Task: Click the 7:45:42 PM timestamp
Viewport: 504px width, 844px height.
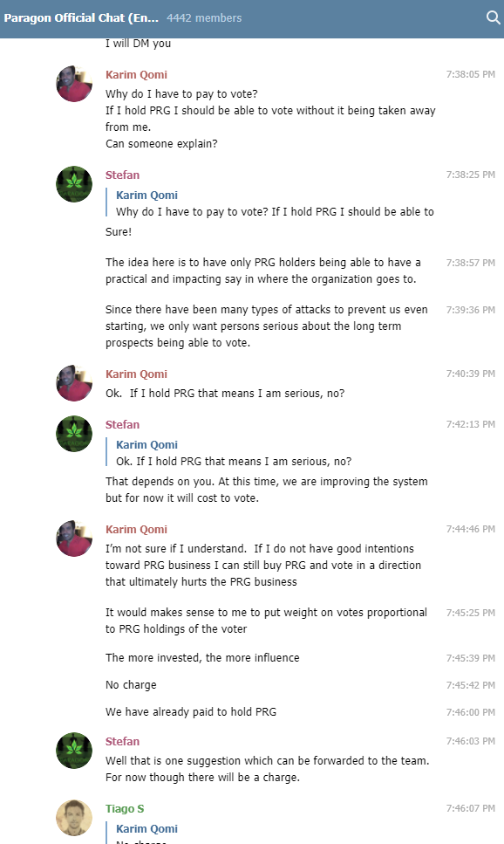Action: [x=470, y=685]
